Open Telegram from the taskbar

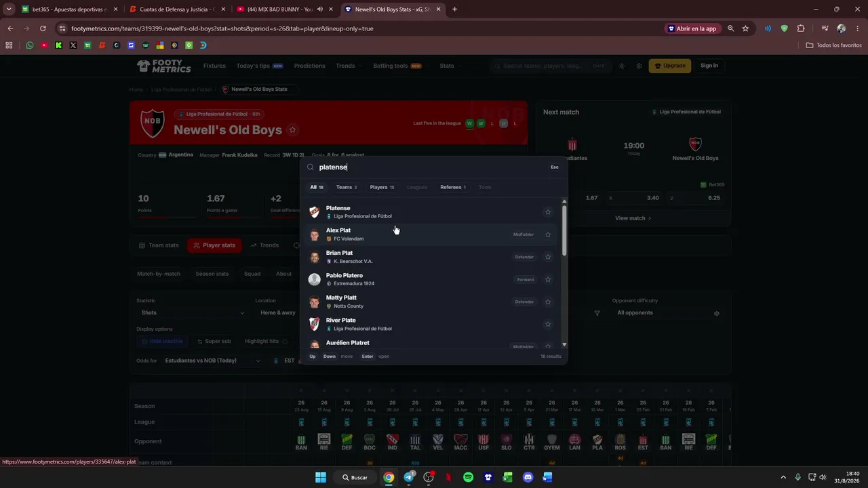coord(408,477)
